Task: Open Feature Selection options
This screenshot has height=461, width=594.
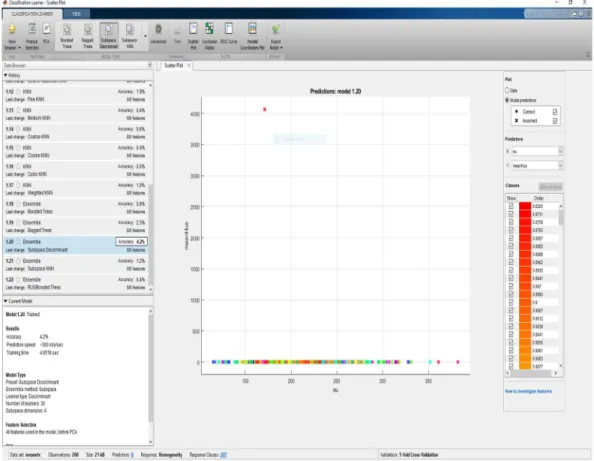Action: [32, 36]
